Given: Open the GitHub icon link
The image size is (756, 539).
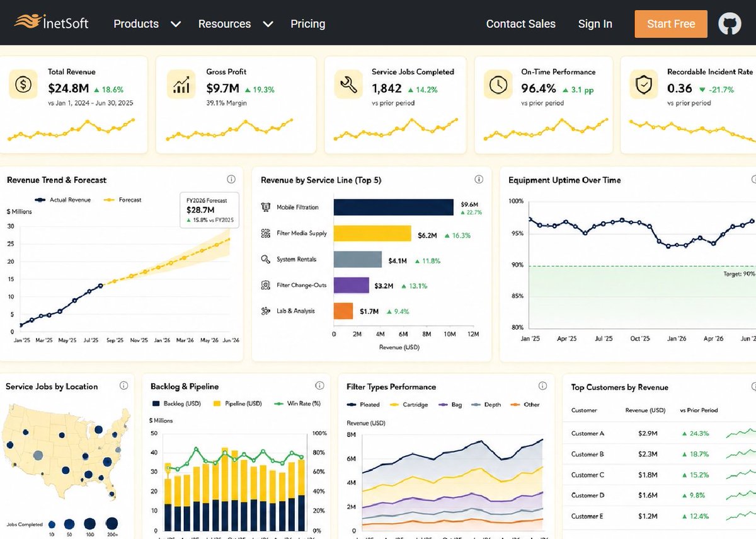Looking at the screenshot, I should (x=730, y=24).
